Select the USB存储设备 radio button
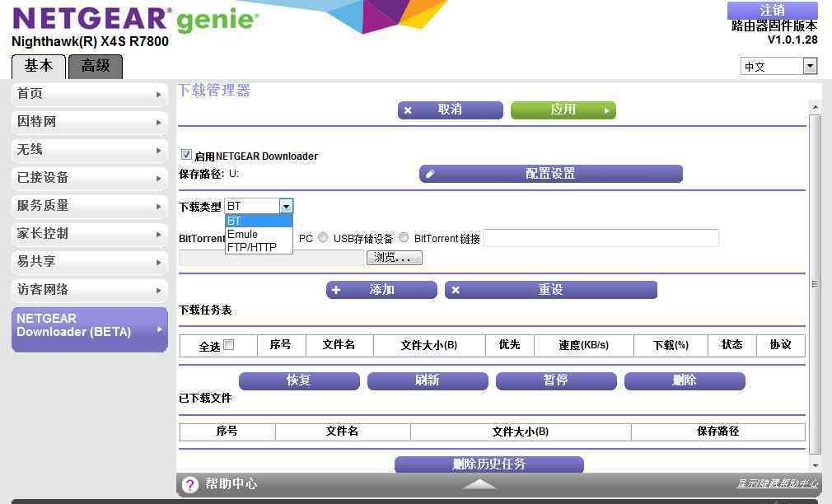 click(323, 238)
